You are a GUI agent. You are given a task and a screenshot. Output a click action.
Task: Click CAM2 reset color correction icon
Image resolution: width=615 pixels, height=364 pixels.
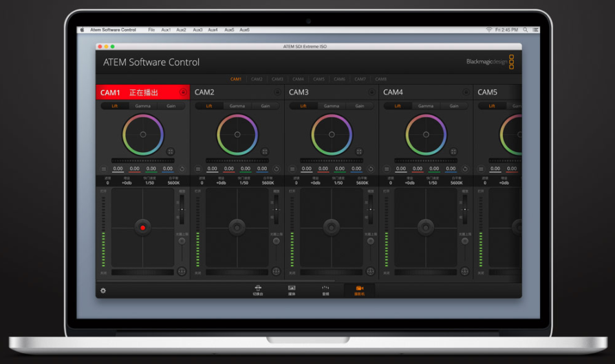click(x=276, y=169)
